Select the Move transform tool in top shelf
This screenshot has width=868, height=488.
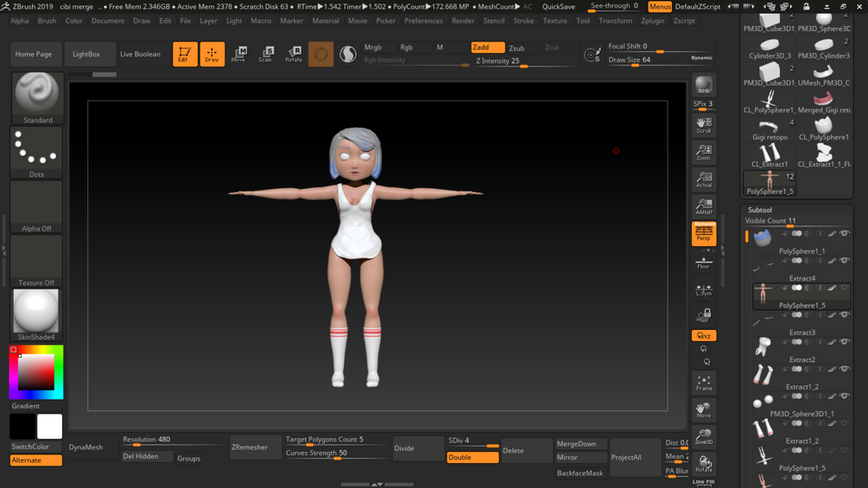(x=238, y=54)
